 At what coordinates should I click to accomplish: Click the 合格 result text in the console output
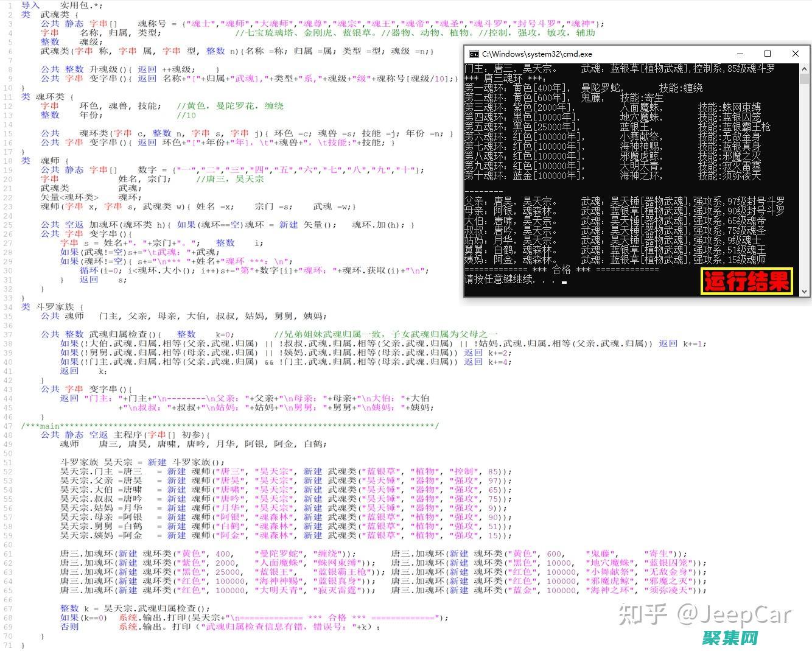[561, 270]
